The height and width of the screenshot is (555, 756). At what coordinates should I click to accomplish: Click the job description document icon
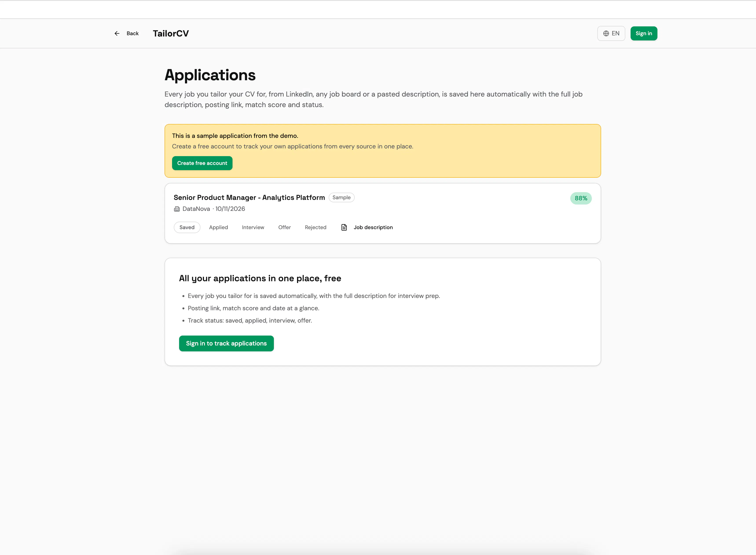point(344,227)
